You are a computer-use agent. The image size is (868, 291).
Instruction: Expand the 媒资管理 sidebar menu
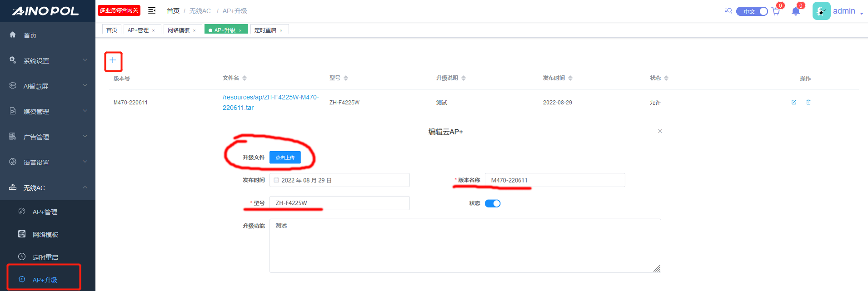pos(48,111)
